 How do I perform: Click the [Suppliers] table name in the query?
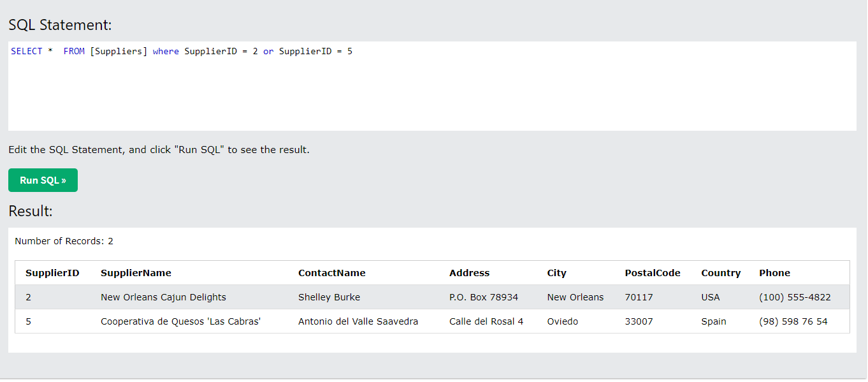pyautogui.click(x=119, y=52)
